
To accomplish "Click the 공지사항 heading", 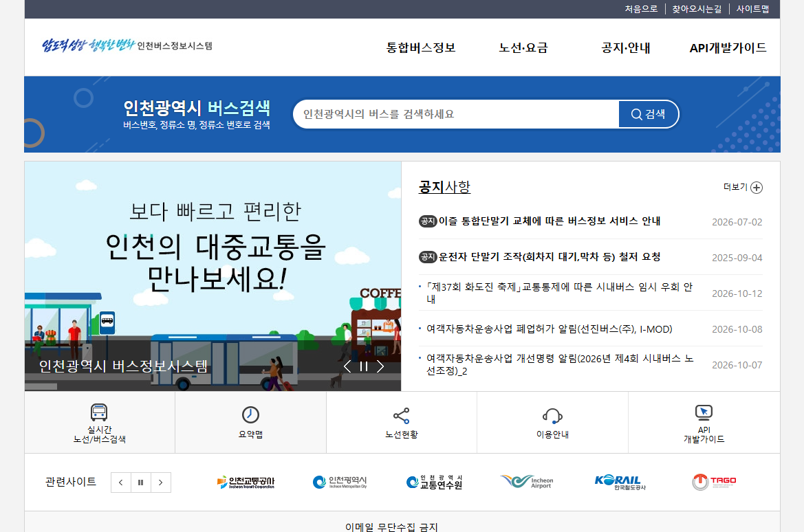I will [444, 187].
